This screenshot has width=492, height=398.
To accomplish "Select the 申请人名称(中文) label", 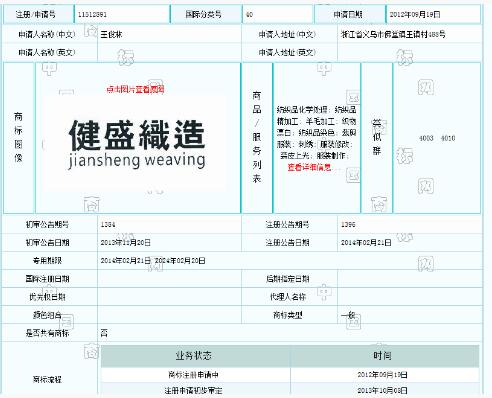I will pyautogui.click(x=47, y=34).
